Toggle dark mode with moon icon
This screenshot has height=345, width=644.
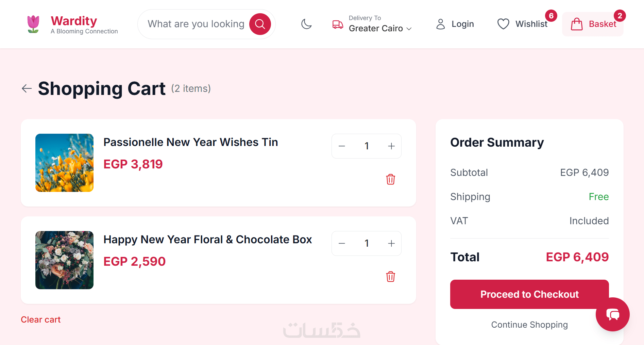[306, 24]
